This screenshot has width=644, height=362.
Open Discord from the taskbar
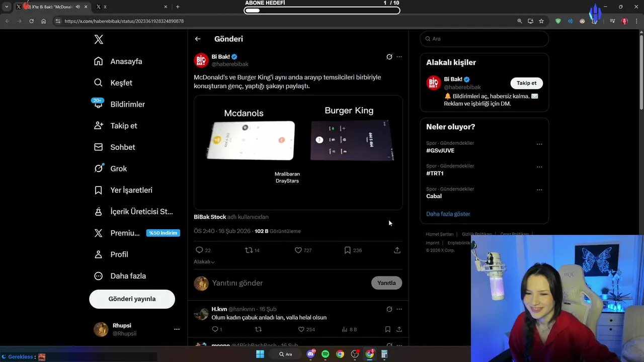[x=311, y=354]
